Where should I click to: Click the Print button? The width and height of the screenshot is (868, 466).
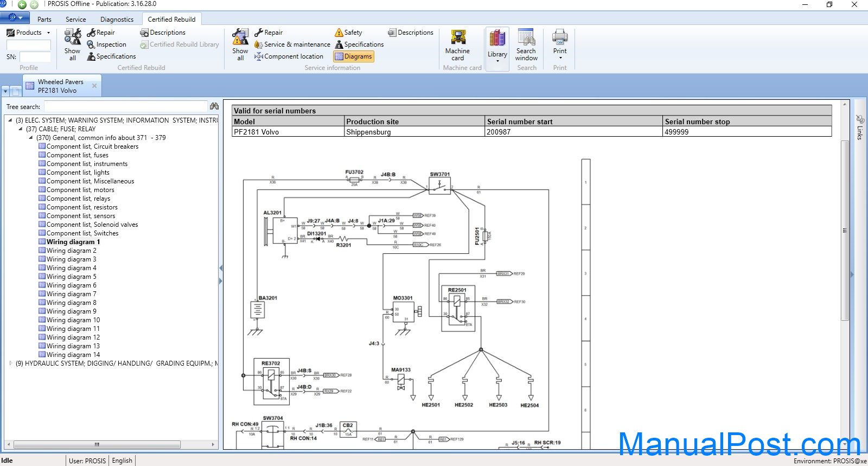560,44
